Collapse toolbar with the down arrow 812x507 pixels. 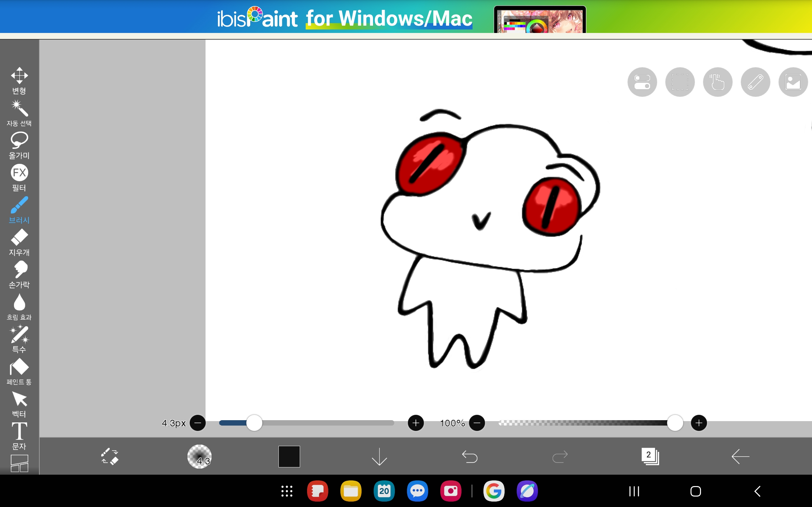[x=379, y=456]
